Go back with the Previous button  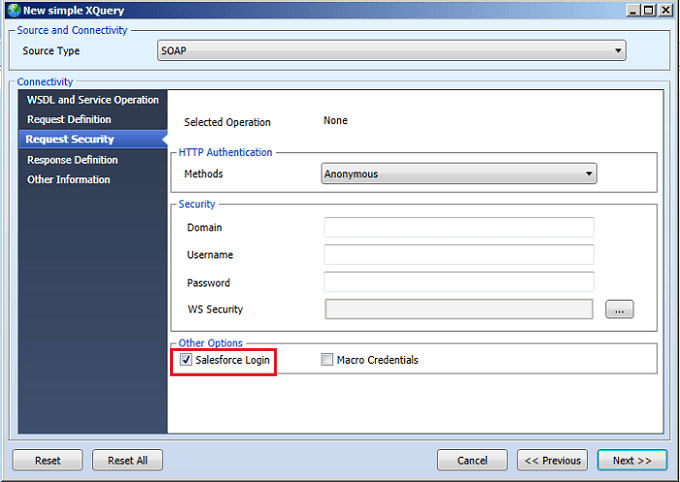552,460
